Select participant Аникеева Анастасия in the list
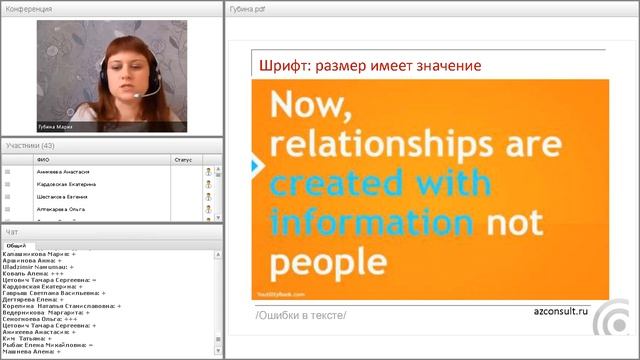 point(63,172)
